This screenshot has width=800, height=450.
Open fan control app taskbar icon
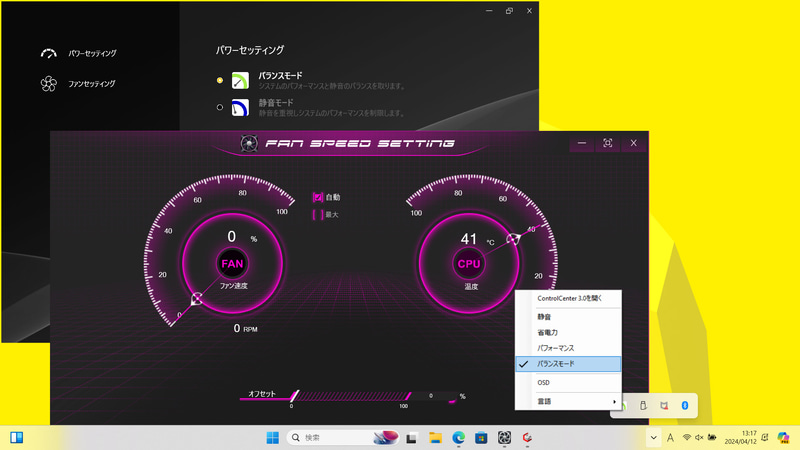pos(504,438)
